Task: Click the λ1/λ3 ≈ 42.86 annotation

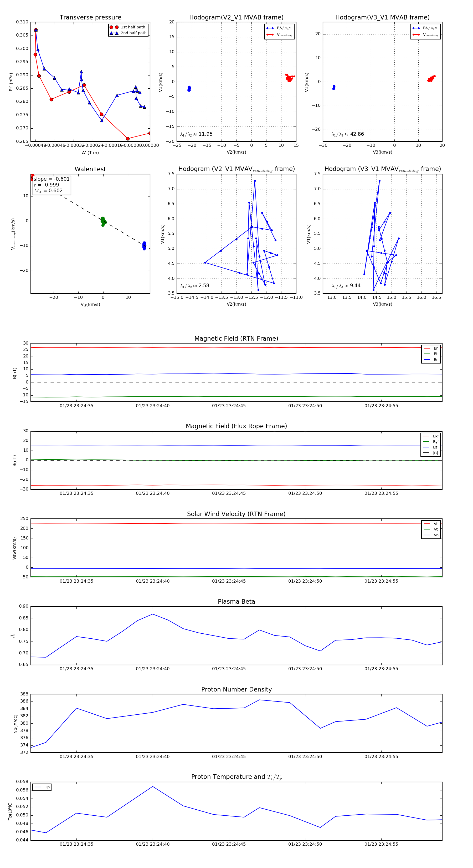Action: click(x=348, y=134)
